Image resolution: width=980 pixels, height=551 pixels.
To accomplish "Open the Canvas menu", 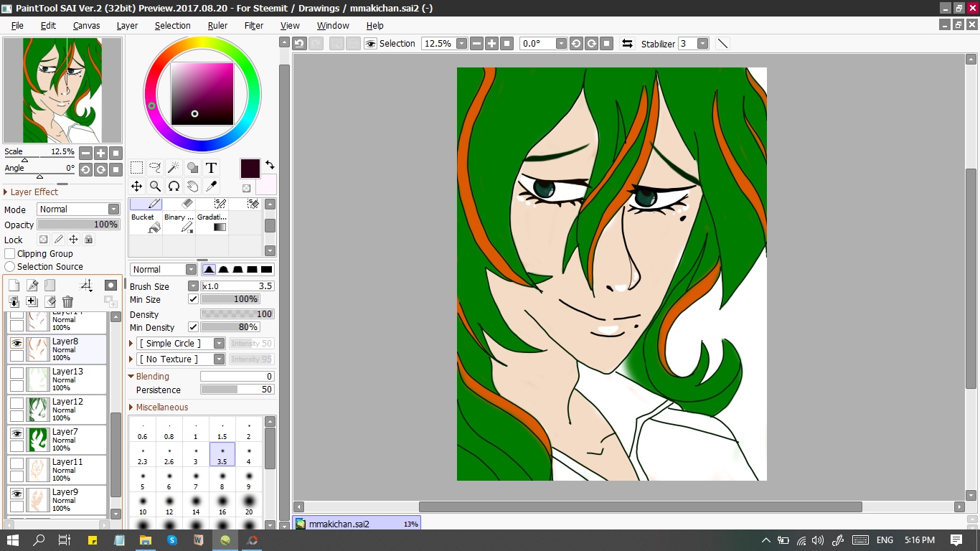I will [x=86, y=25].
